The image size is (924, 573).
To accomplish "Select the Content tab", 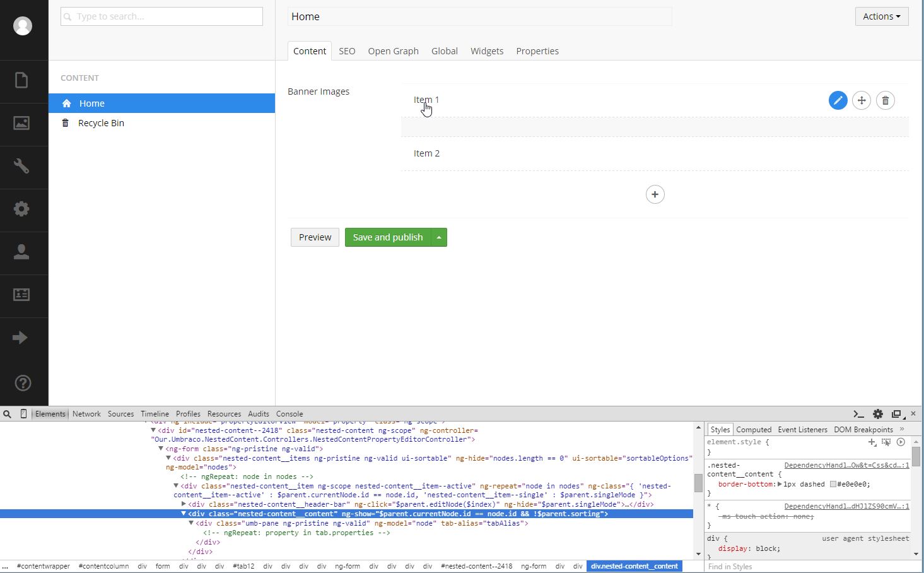I will 310,51.
